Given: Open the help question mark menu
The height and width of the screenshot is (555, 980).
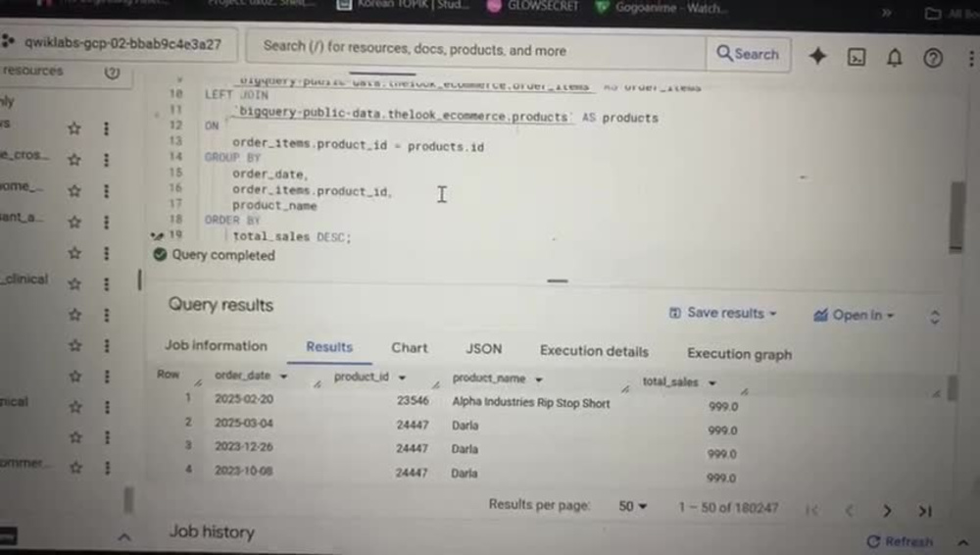Looking at the screenshot, I should point(933,59).
